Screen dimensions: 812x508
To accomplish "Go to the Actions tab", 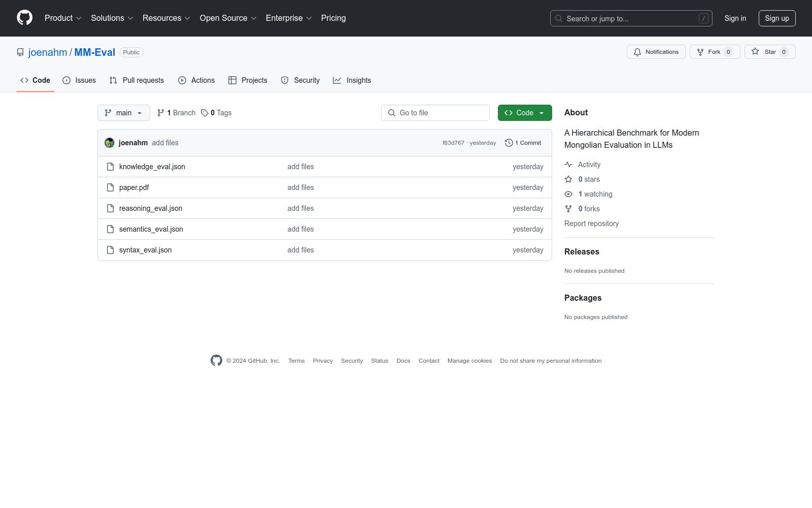I will pos(196,80).
